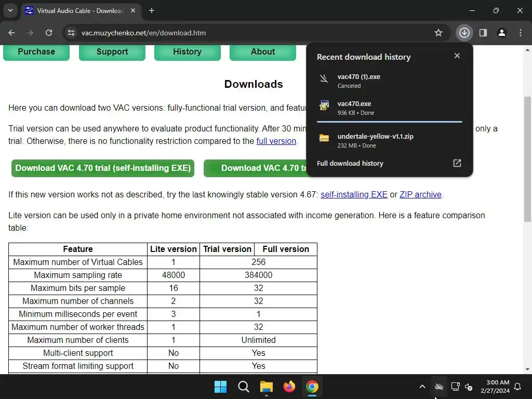Open Windows taskbar search
This screenshot has height=399, width=532.
click(244, 387)
